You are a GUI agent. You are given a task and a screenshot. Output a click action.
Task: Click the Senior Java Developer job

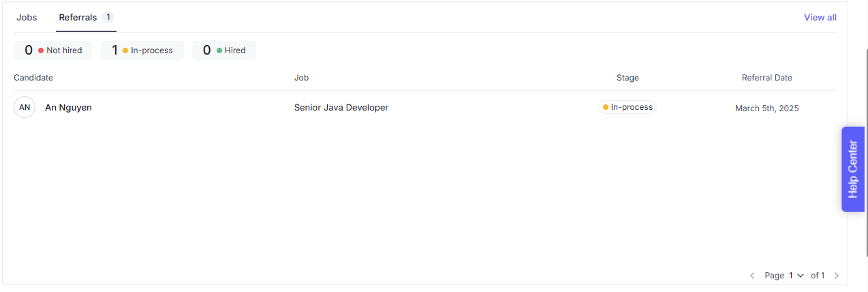[x=341, y=108]
